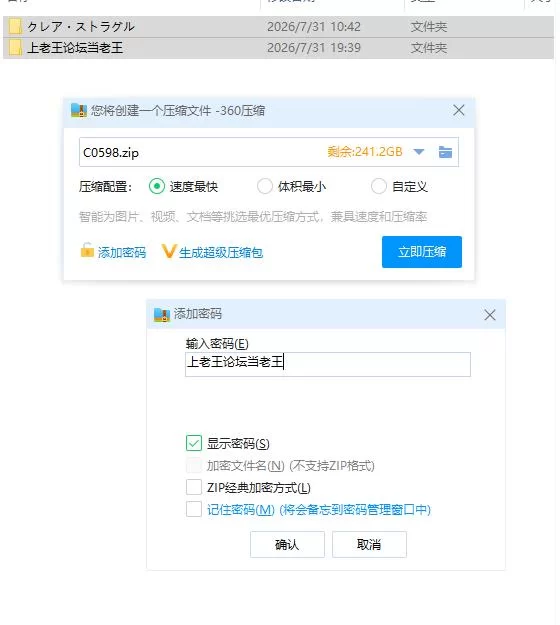Enable ZIP经典加密方式 checkbox
The height and width of the screenshot is (625, 560).
tap(194, 487)
